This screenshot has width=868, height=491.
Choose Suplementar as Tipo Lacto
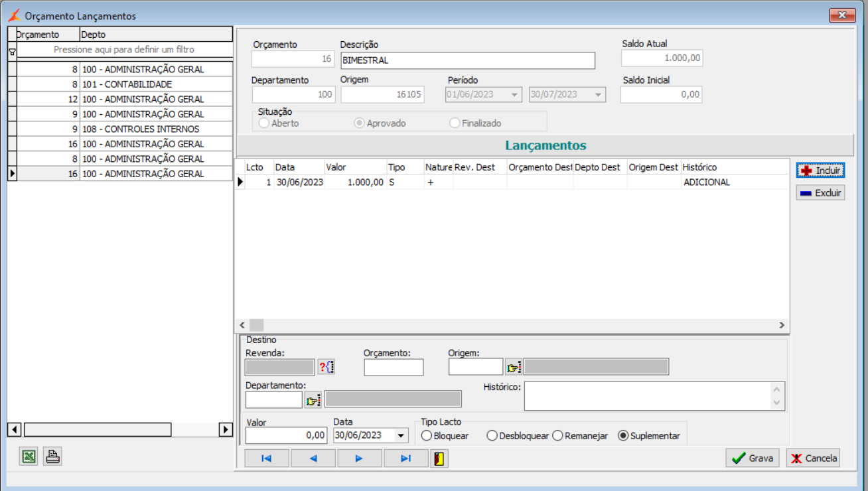649,436
